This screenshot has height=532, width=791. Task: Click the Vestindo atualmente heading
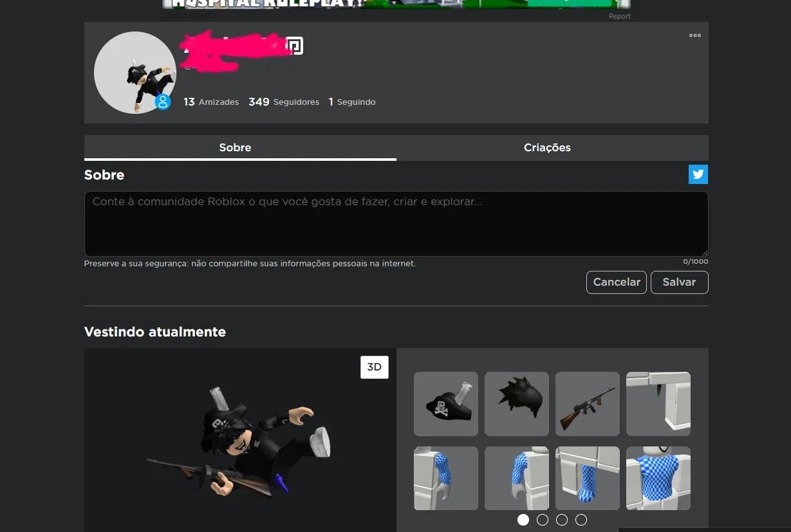click(x=155, y=332)
